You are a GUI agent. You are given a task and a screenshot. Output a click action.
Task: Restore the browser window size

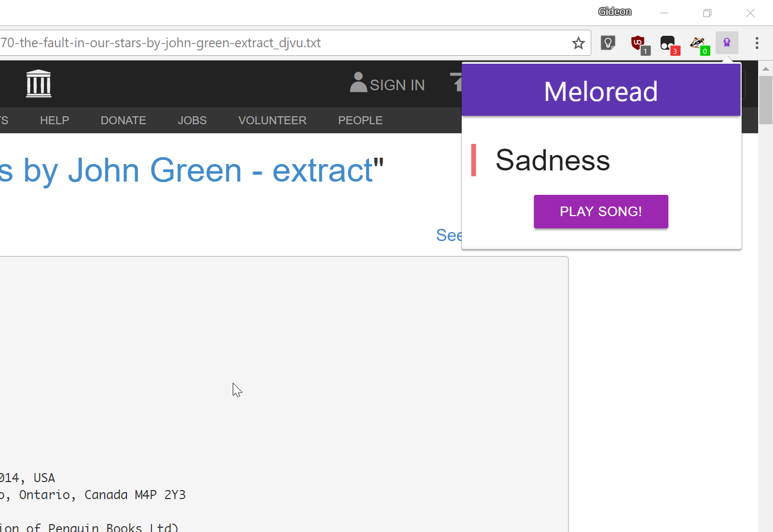pos(707,13)
